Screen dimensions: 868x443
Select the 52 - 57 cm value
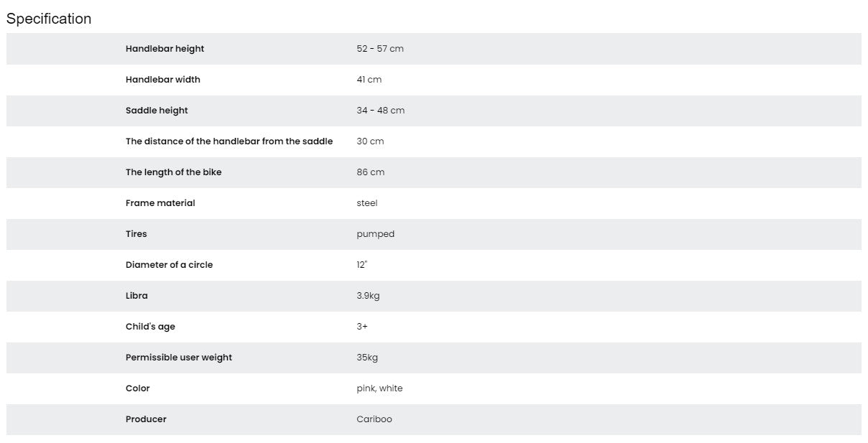coord(379,49)
